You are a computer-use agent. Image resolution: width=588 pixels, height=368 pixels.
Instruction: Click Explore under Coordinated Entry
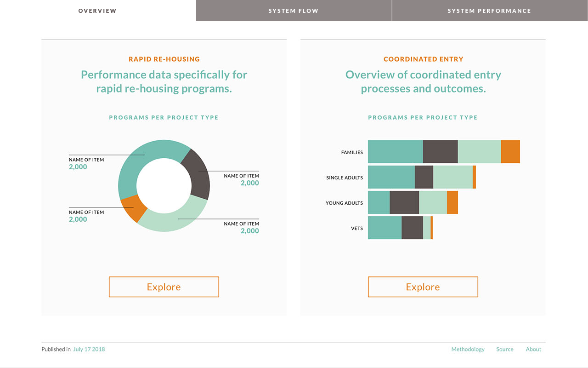[423, 287]
